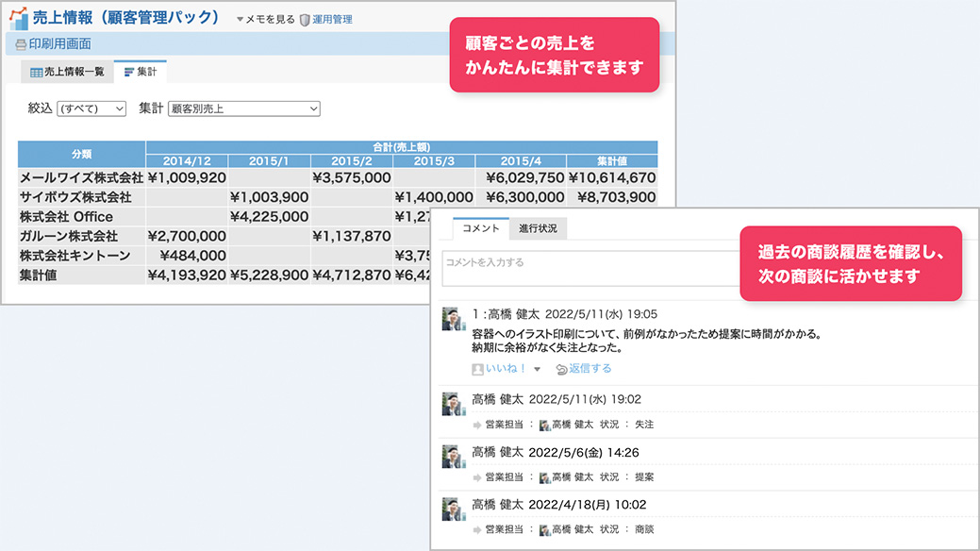
Task: Open the 集計 顧客別売上 dropdown
Action: (x=243, y=109)
